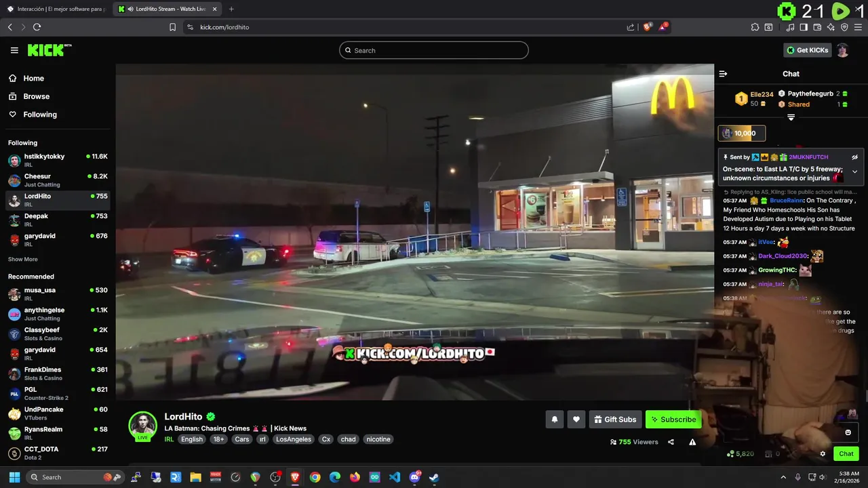
Task: Open Browse in Kick sidebar
Action: click(x=36, y=96)
